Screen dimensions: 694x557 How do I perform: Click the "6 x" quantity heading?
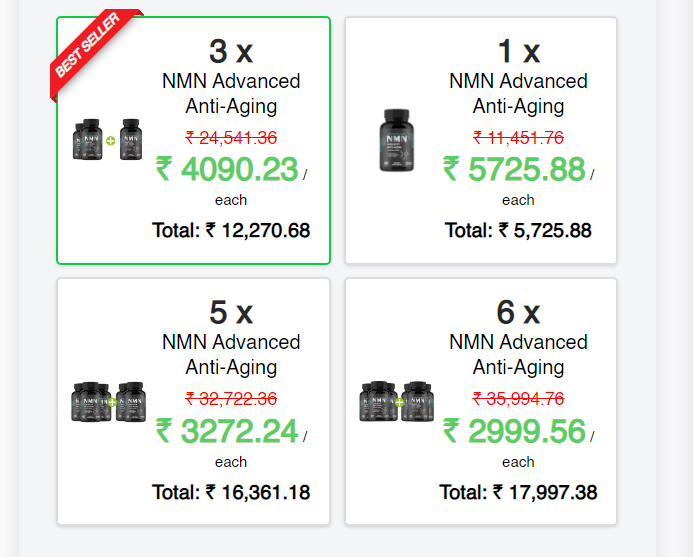518,312
